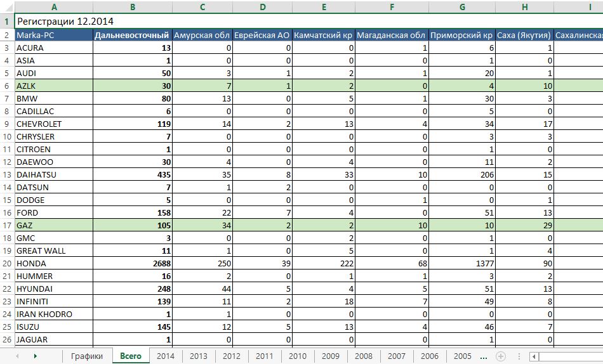Image resolution: width=603 pixels, height=364 pixels.
Task: Click the horizontal scrollbar left arrow
Action: [x=534, y=356]
